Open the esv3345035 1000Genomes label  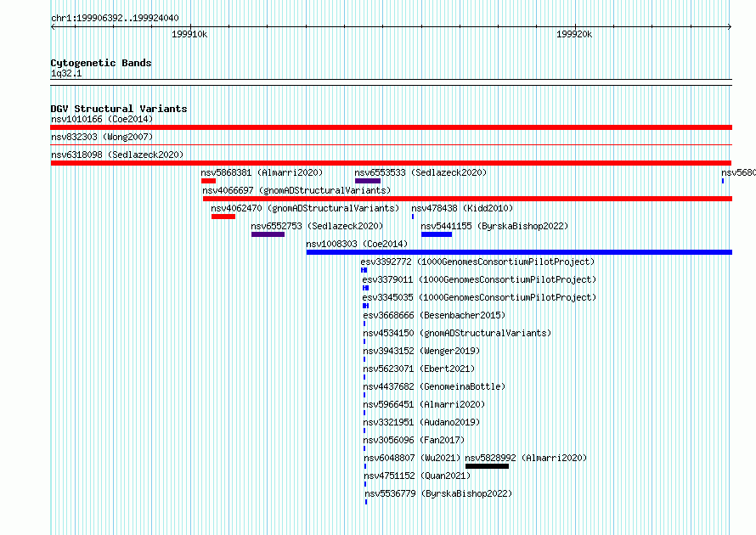coord(479,297)
